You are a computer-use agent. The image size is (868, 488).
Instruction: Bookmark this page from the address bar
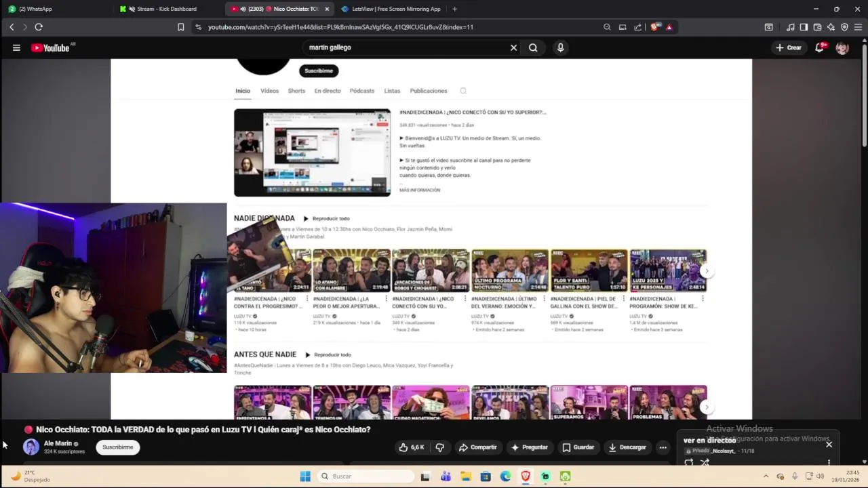[180, 27]
